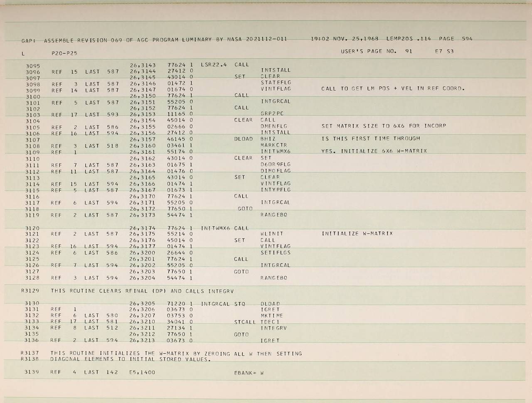Select operand 'BHIZ'
Image resolution: width=532 pixels, height=403 pixels.
[x=267, y=139]
